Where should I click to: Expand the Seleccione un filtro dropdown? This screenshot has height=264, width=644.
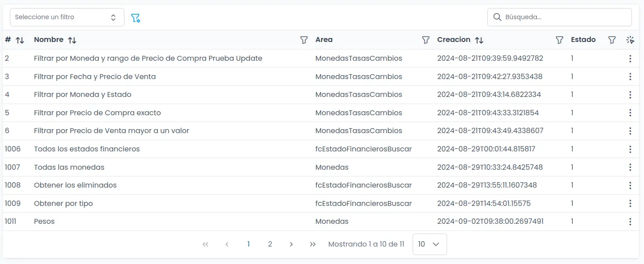(x=67, y=17)
